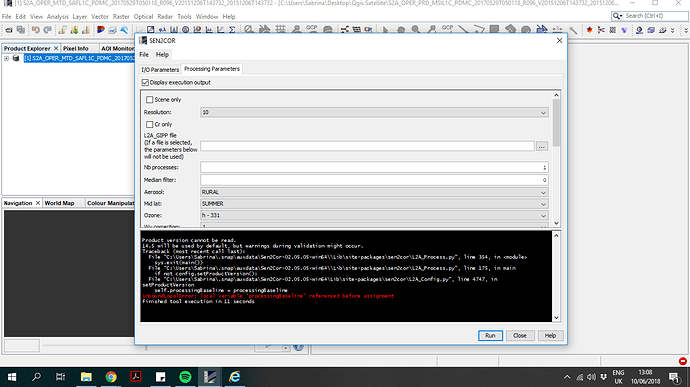
Task: Open the Raster menu in main window
Action: pos(121,17)
